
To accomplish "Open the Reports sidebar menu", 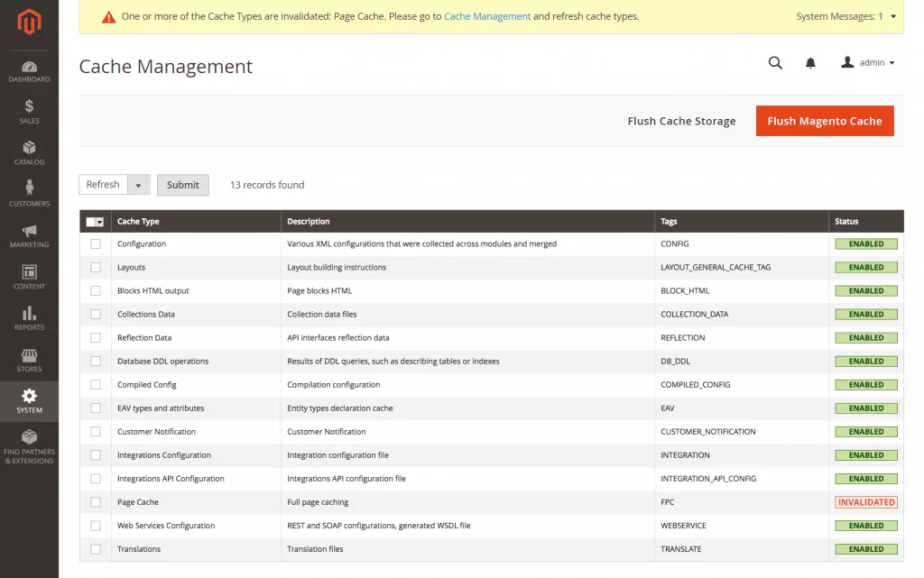I will click(29, 319).
